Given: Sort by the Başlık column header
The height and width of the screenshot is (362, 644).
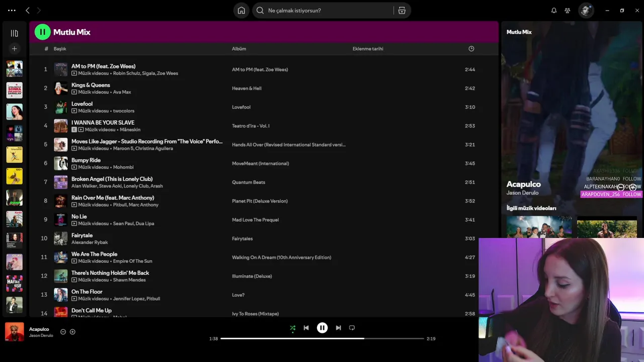Looking at the screenshot, I should click(x=60, y=49).
